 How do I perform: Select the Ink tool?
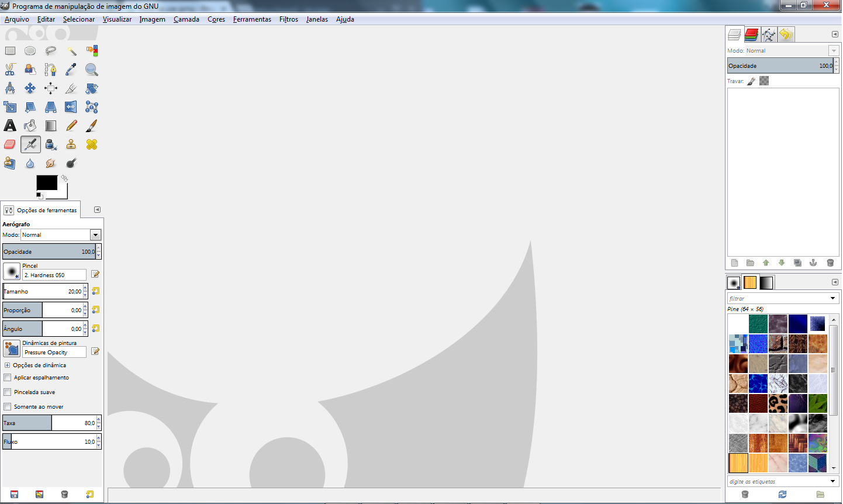coord(51,144)
